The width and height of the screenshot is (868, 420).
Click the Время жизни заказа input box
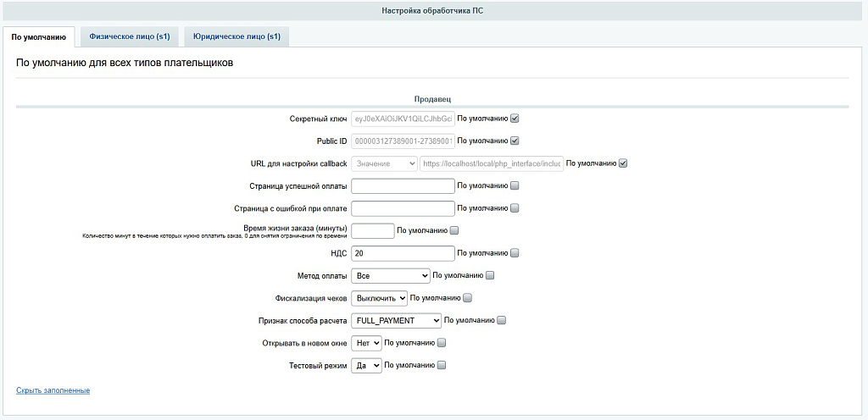373,231
